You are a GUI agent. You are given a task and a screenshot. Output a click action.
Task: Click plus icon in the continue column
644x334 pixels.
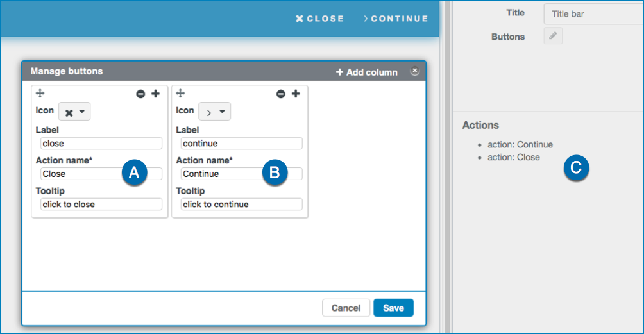click(x=296, y=94)
